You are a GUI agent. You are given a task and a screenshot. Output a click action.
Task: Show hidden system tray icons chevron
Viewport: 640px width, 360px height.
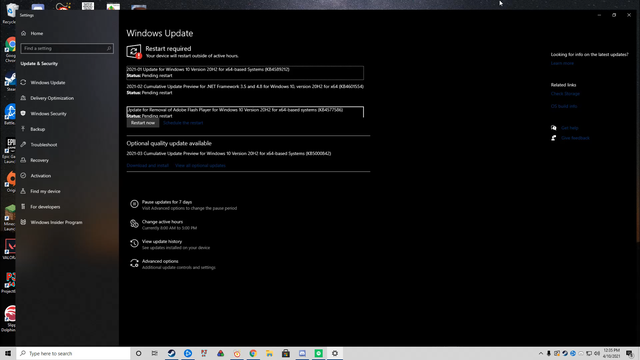[x=541, y=353]
